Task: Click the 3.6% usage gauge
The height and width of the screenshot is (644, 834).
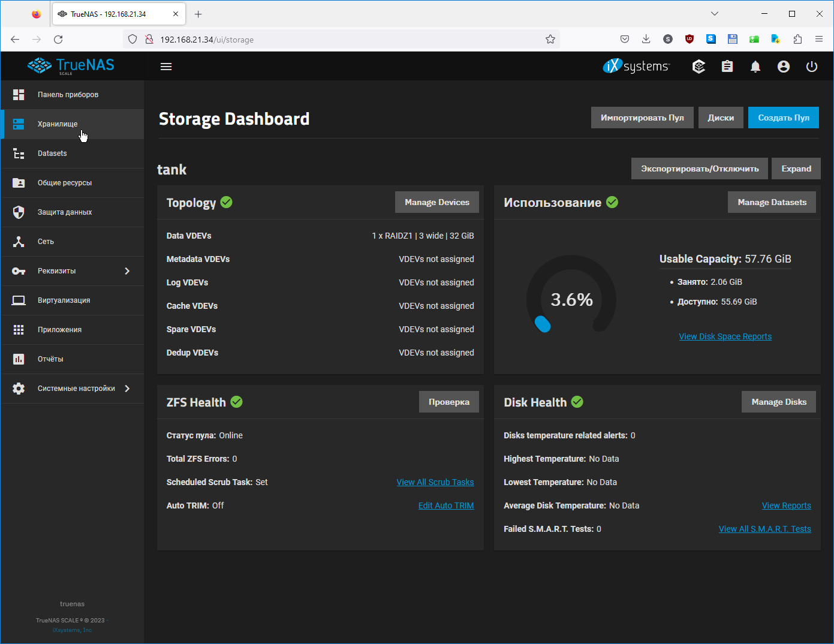Action: [571, 299]
